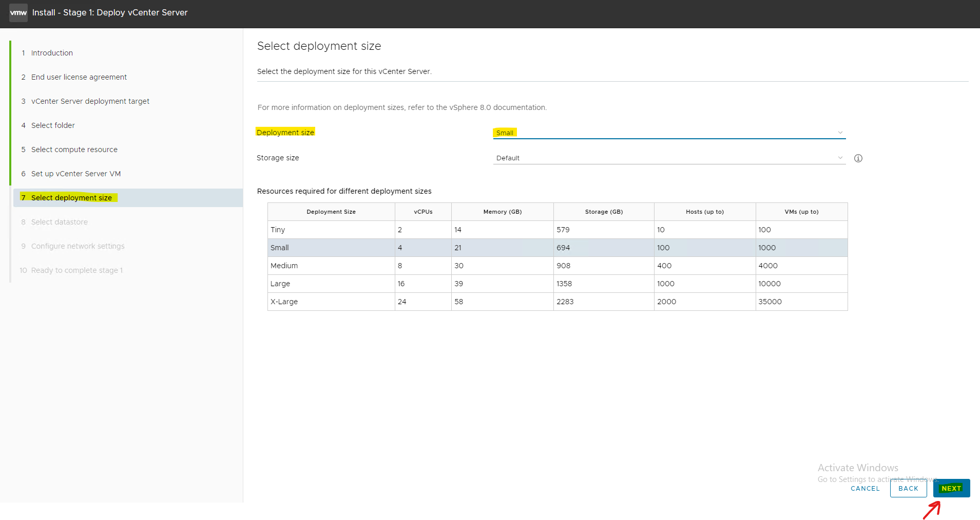Click the 1358 storage value cell

tap(604, 284)
